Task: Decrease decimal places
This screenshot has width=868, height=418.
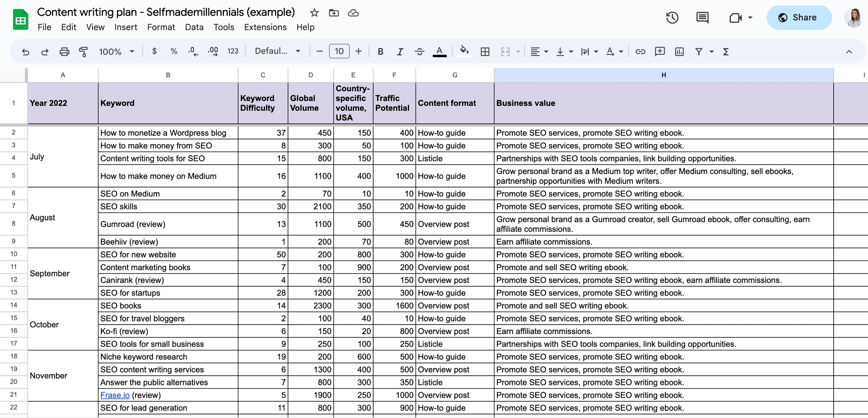Action: coord(193,51)
